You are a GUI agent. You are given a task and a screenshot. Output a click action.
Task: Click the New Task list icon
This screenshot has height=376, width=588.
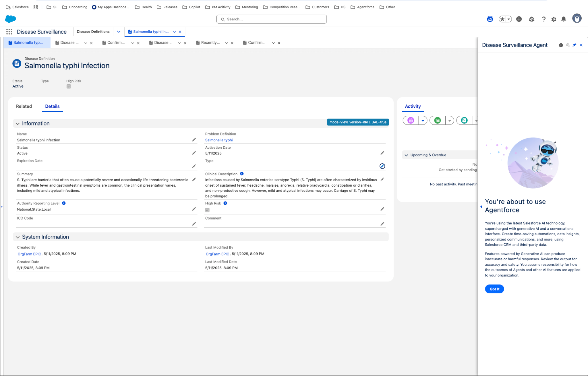point(438,121)
